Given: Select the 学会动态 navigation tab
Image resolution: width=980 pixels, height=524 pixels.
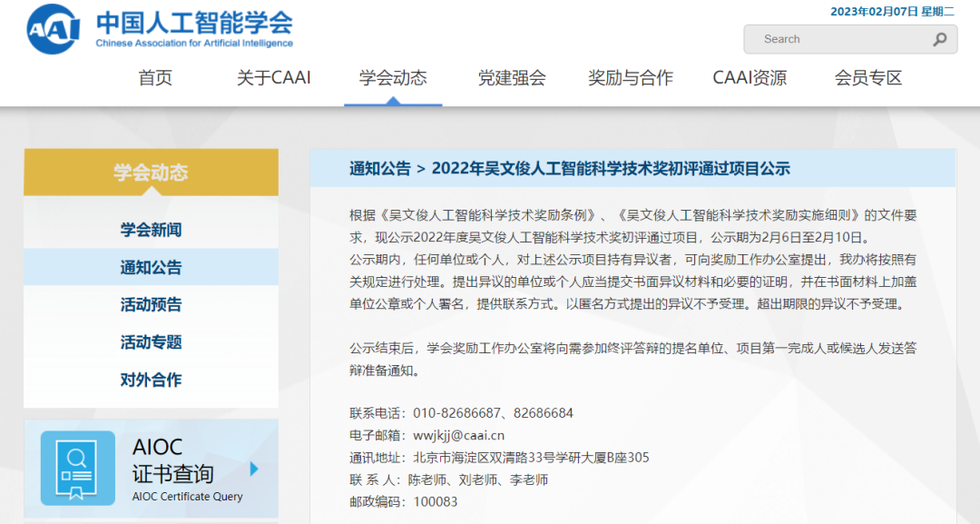Looking at the screenshot, I should 393,78.
